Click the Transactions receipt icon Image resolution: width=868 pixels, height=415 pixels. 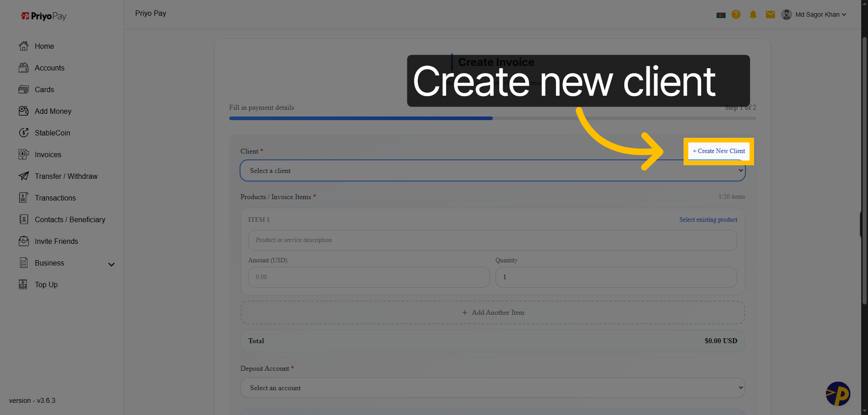24,198
